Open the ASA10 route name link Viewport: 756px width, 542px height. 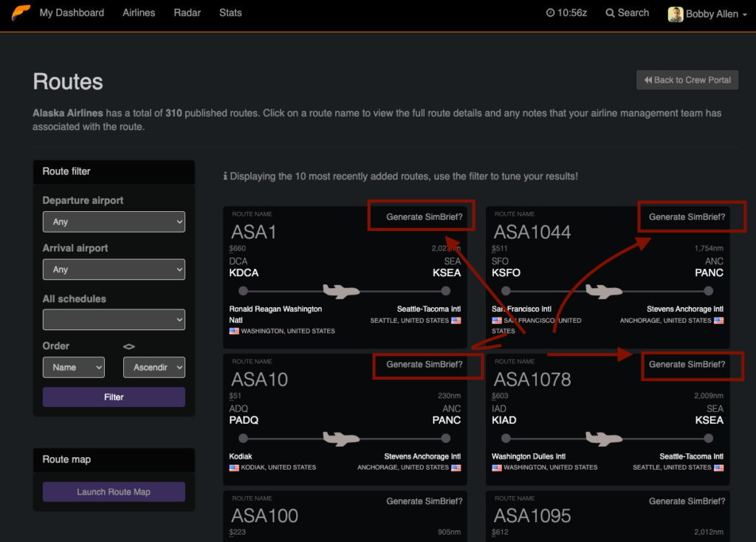click(x=259, y=380)
